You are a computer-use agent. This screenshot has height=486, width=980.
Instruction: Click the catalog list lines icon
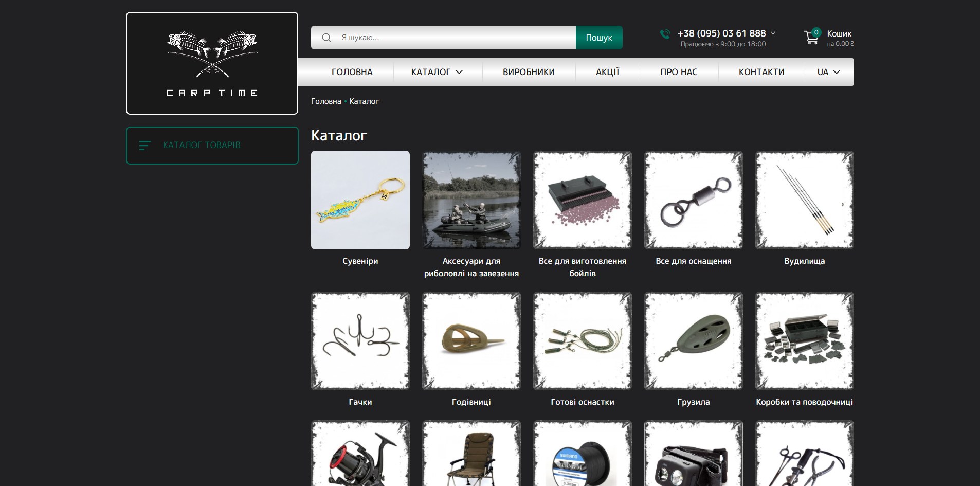[x=145, y=146]
